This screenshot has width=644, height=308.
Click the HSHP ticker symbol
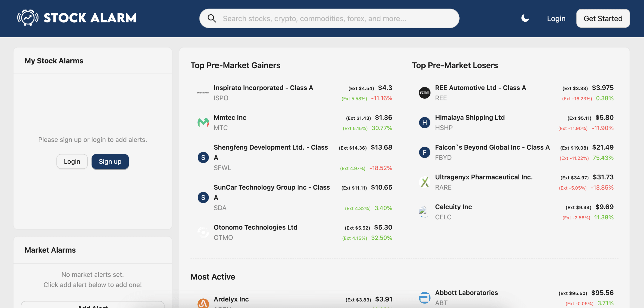(x=444, y=128)
